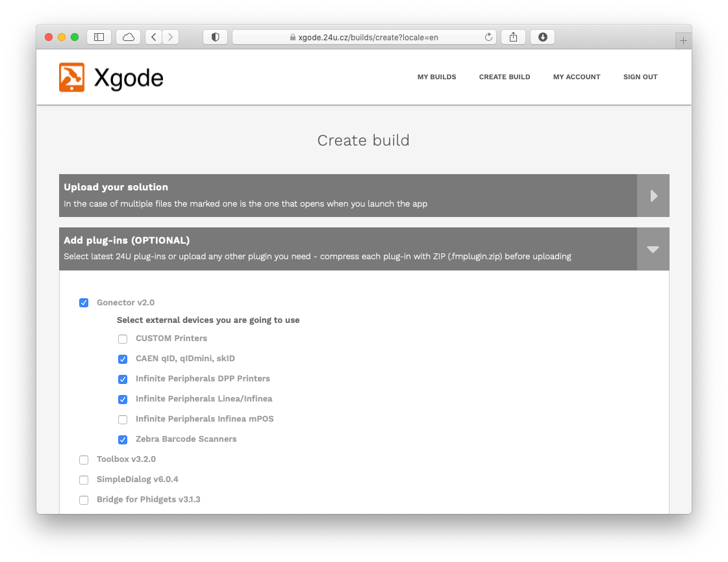This screenshot has width=728, height=562.
Task: Click the Zebra Barcode Scanners label
Action: [186, 439]
